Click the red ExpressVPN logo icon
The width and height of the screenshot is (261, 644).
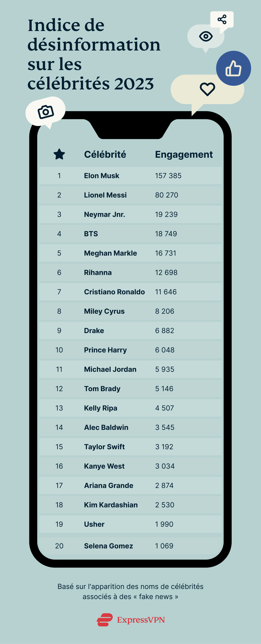click(105, 620)
